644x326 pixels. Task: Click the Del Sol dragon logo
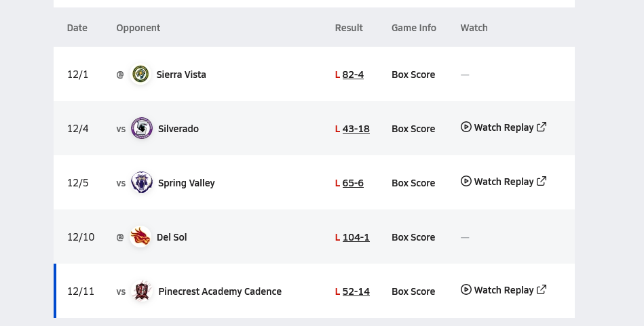tap(140, 237)
